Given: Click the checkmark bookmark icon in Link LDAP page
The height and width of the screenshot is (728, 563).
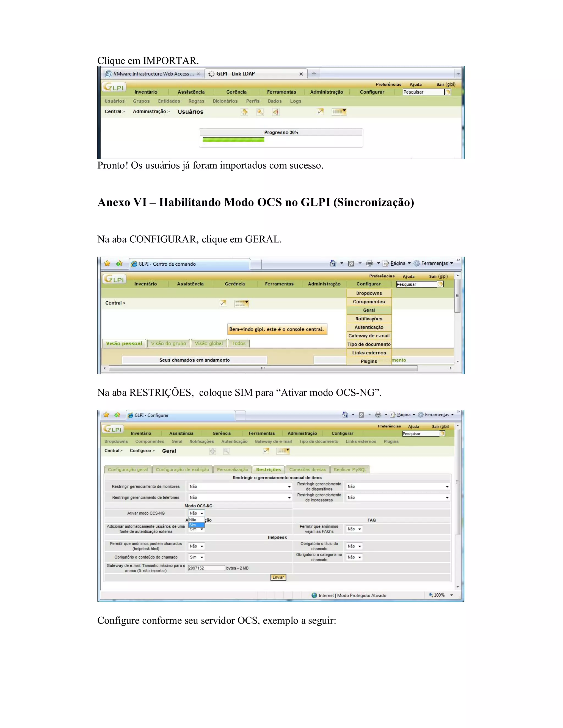Looking at the screenshot, I should click(x=320, y=112).
